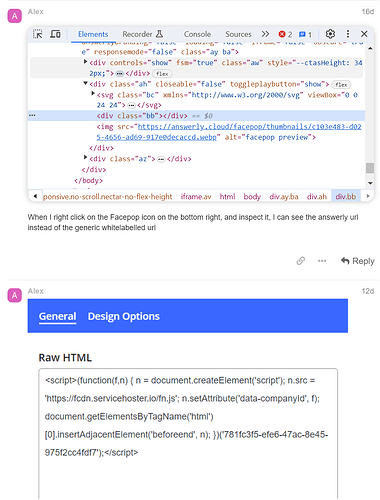Switch to the Recorder tab

(143, 34)
